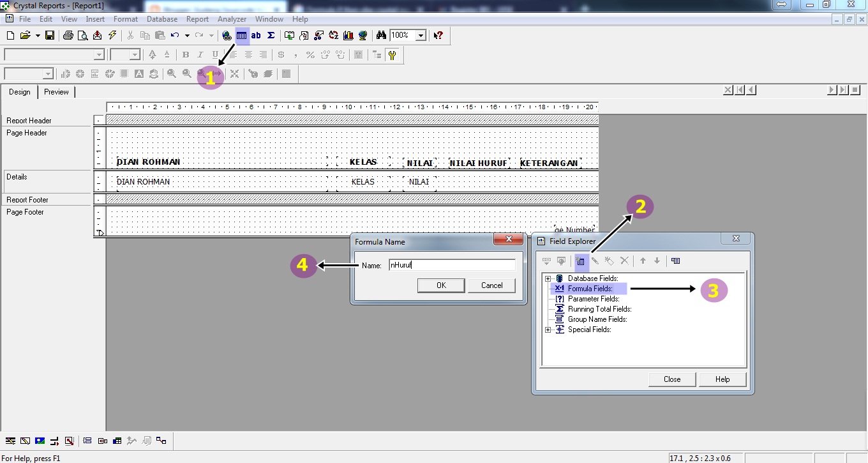868x463 pixels.
Task: Insert a Summary using the sigma icon
Action: pyautogui.click(x=271, y=36)
